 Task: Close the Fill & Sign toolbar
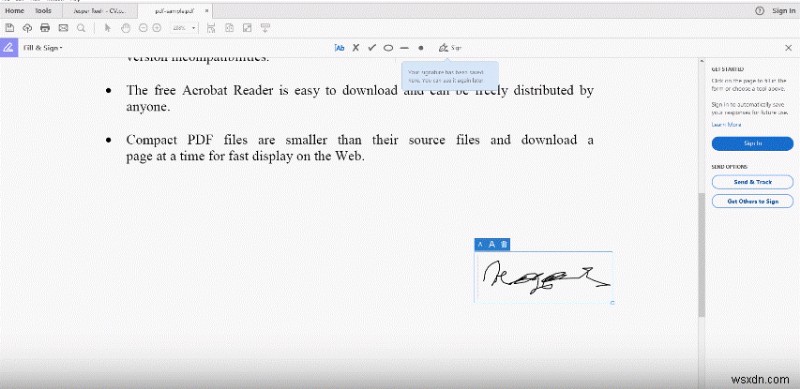coord(788,48)
